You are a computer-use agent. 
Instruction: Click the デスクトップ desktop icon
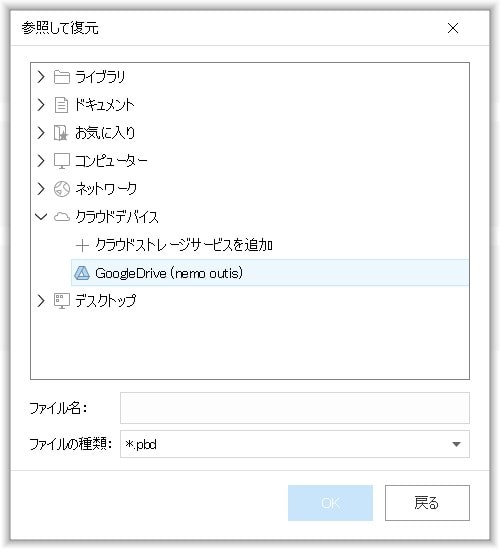[x=61, y=301]
